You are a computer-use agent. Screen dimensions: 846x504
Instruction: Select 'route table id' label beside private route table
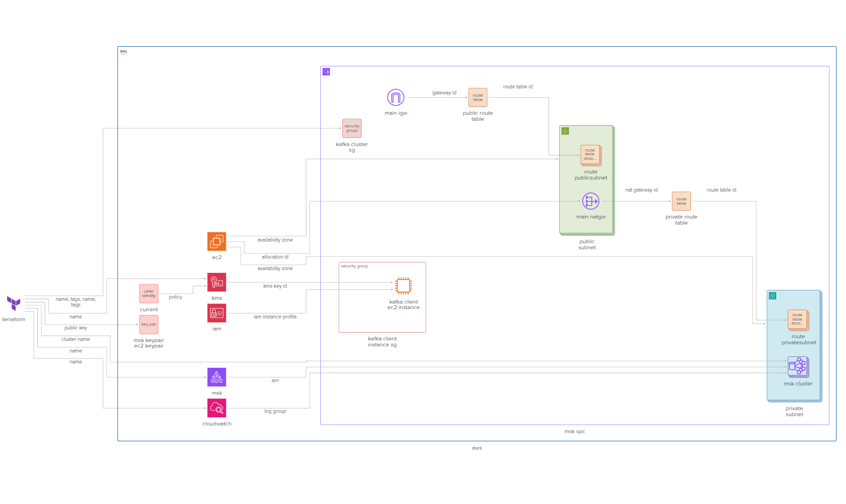721,190
